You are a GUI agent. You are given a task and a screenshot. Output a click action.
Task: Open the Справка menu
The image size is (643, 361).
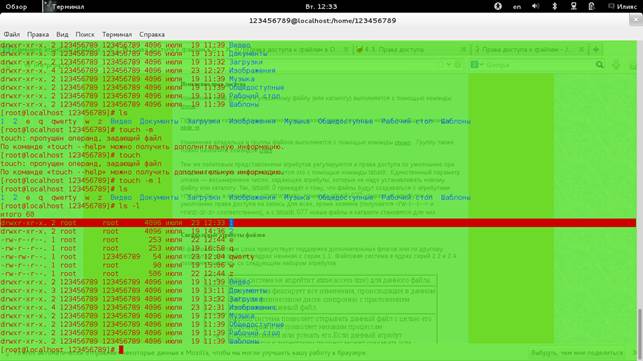tap(152, 34)
